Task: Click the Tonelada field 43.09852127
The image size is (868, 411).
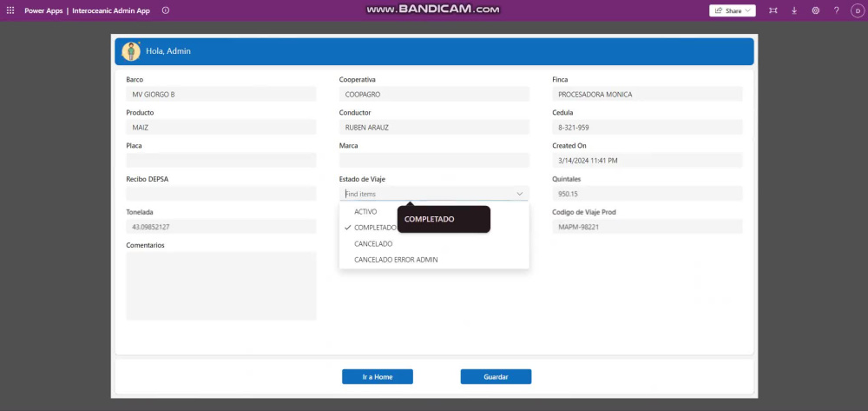Action: pyautogui.click(x=221, y=227)
